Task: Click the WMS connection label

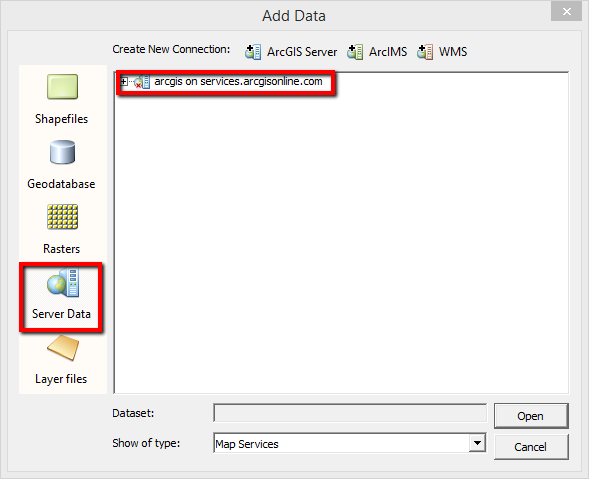Action: pyautogui.click(x=453, y=52)
